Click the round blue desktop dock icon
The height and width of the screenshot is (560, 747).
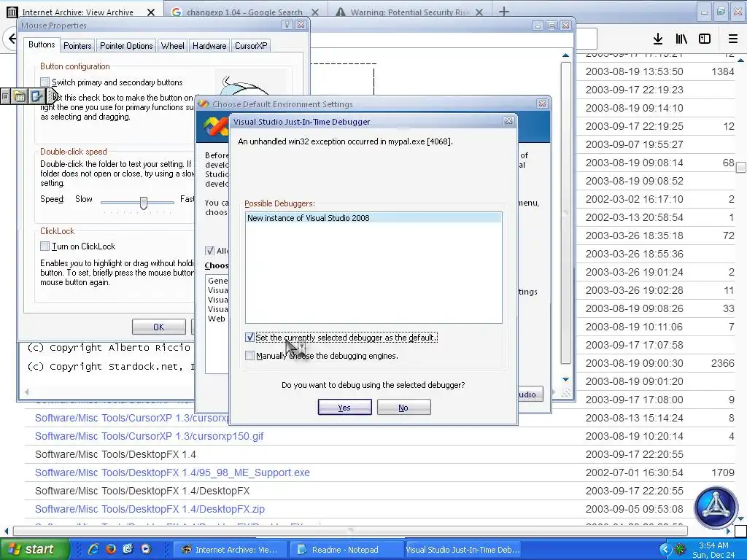[716, 507]
